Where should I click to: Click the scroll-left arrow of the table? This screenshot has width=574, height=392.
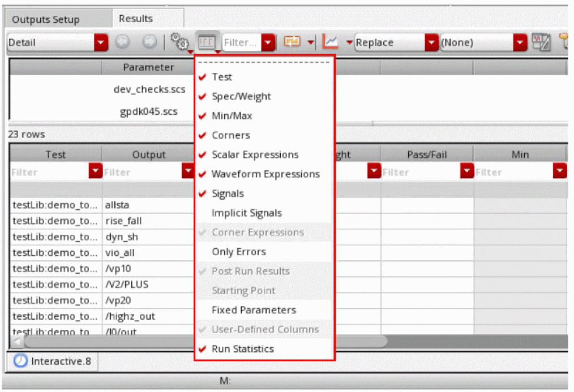(17, 342)
